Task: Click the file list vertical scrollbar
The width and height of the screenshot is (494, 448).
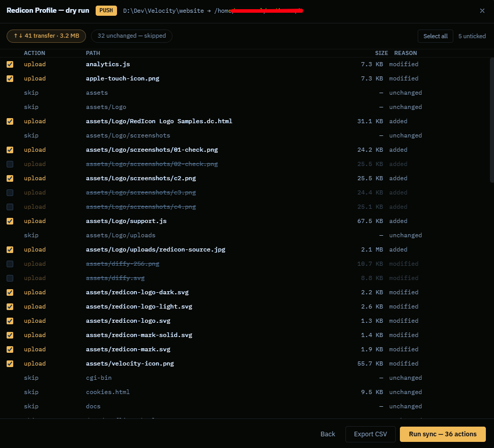Action: 492,120
